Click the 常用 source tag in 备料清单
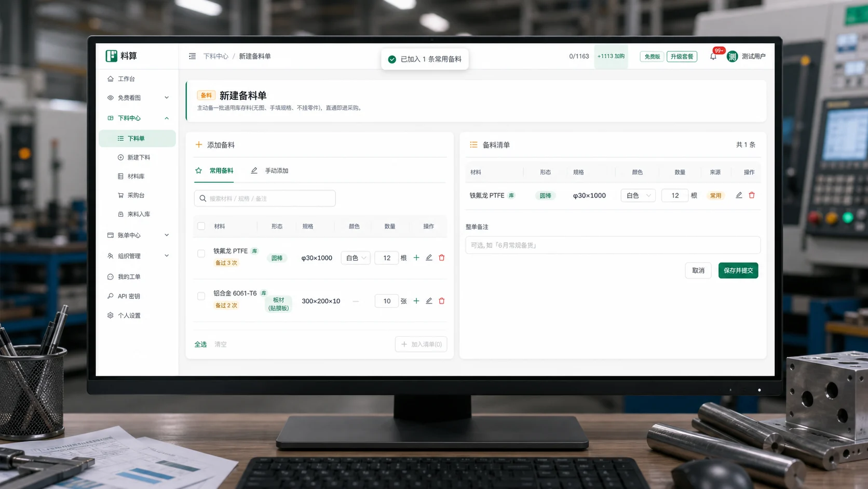Viewport: 868px width, 489px height. point(716,196)
